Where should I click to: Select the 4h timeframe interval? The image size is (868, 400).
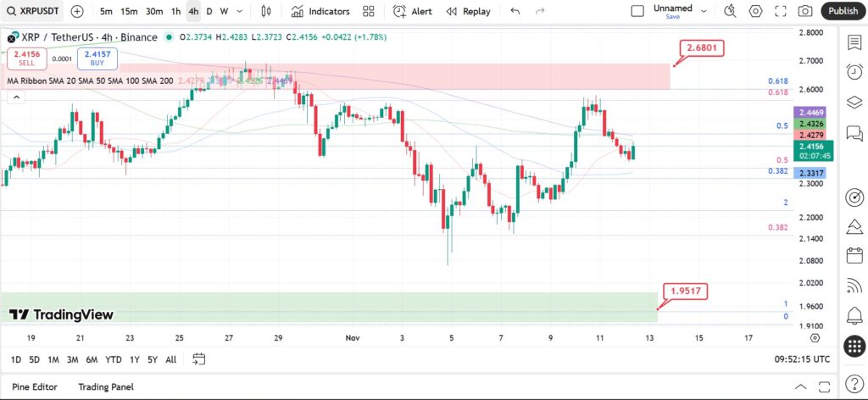point(193,11)
